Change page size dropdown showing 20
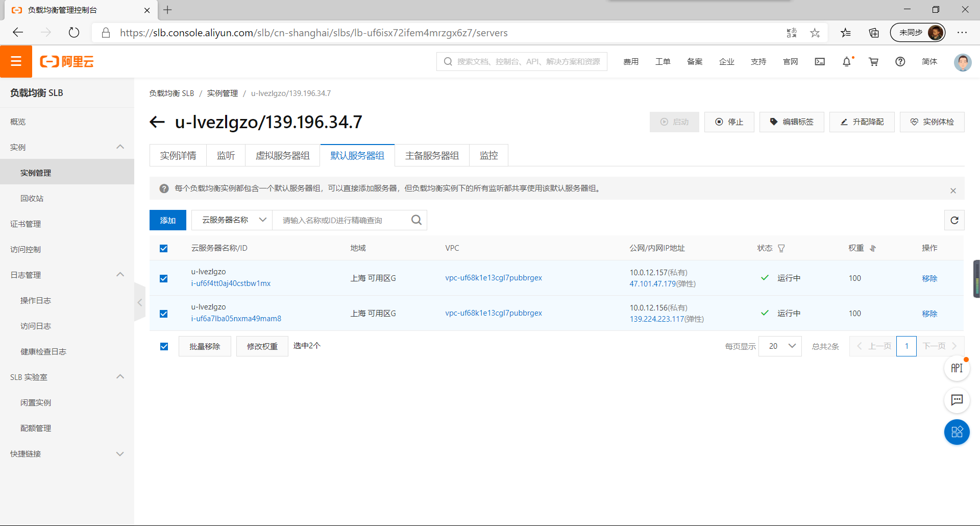980x526 pixels. click(780, 346)
